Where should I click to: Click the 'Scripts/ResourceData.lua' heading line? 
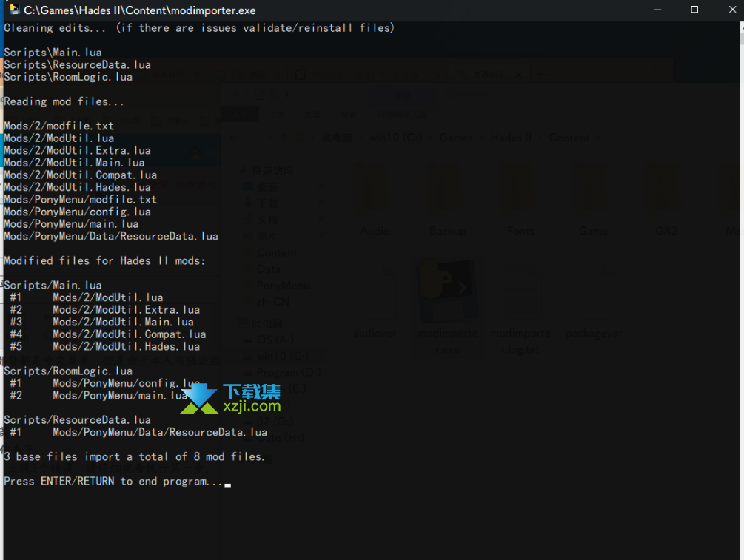77,420
